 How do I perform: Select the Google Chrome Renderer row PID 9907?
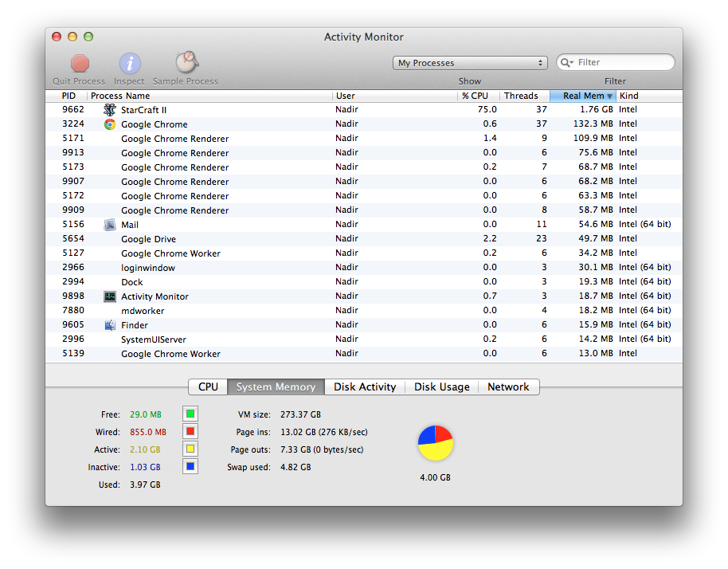[x=364, y=182]
